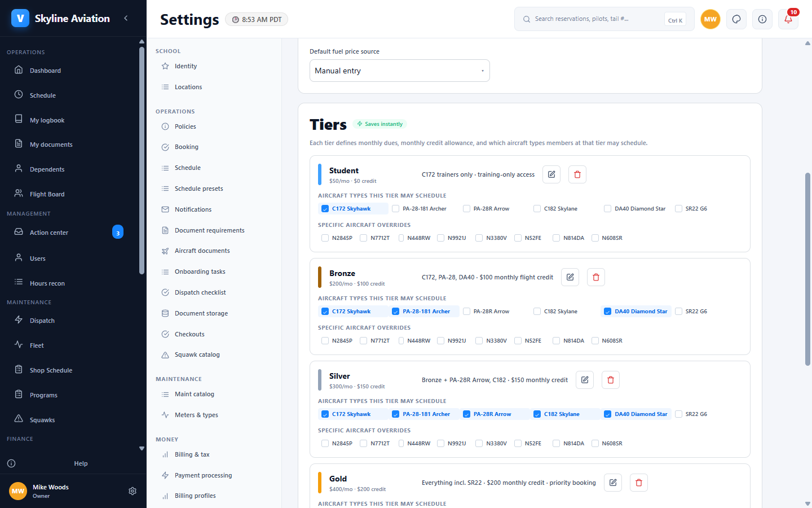Screen dimensions: 812x508
Task: Open Dashboard in the sidebar
Action: [69, 71]
